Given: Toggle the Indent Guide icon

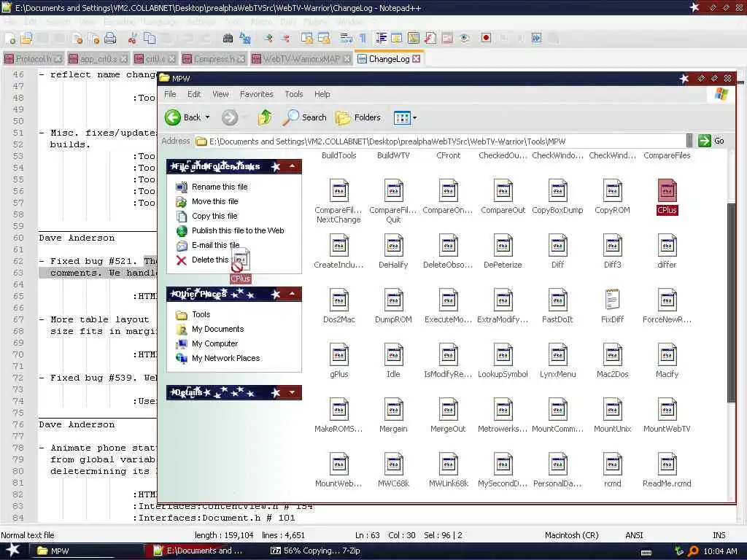Looking at the screenshot, I should (381, 38).
